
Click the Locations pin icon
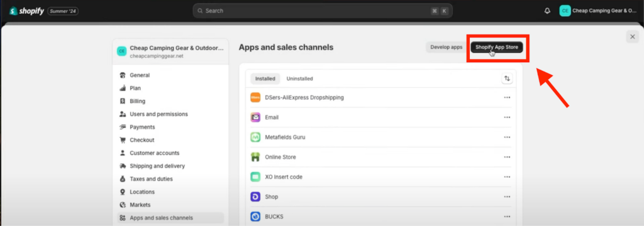122,192
